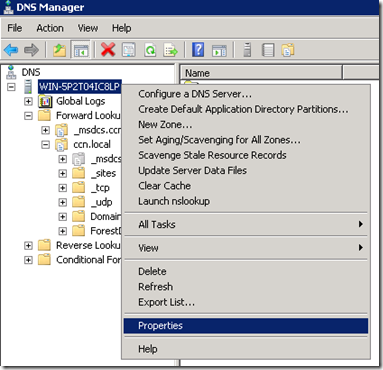
Task: Expand the _sites folder node
Action: [62, 173]
